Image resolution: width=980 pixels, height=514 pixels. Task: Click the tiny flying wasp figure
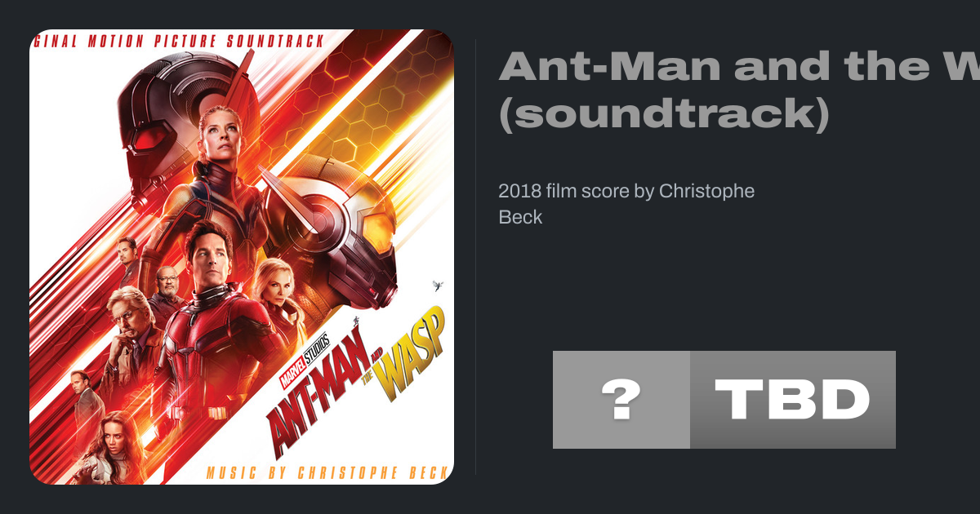pos(439,285)
